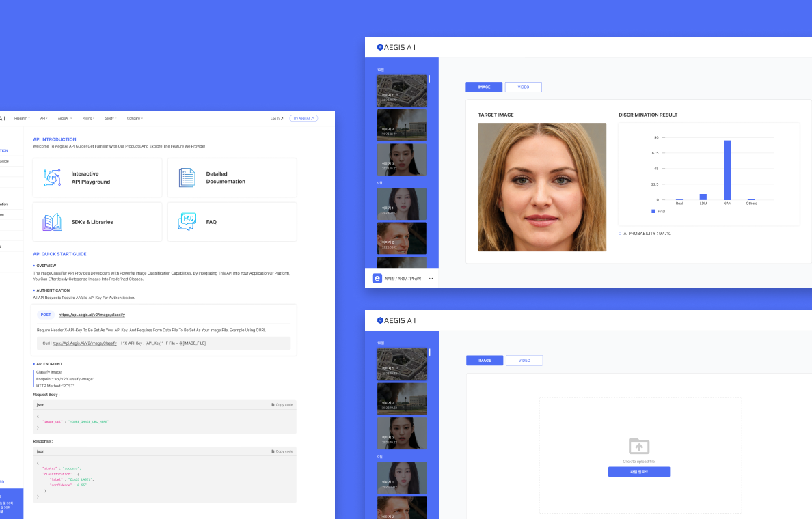This screenshot has width=812, height=519.
Task: Click the FAQ speech bubble icon
Action: [x=187, y=222]
